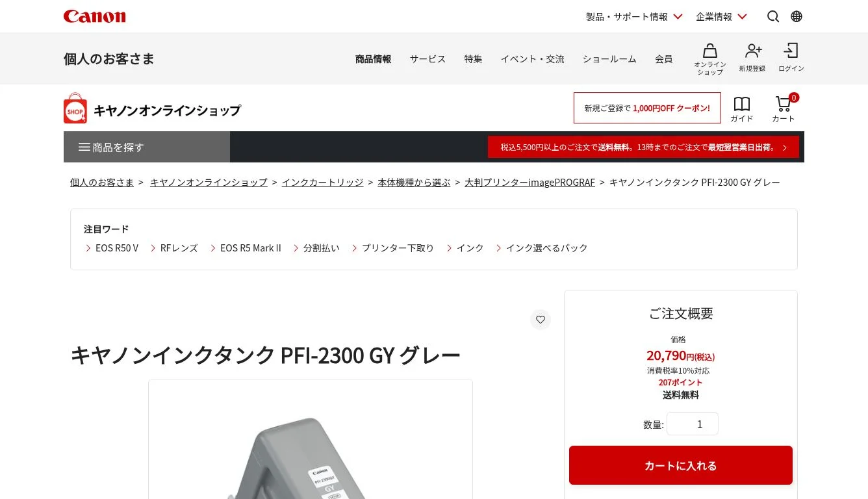Screen dimensions: 868x499
Task: Click the 1,000円OFF coupon registration button
Action: point(647,108)
